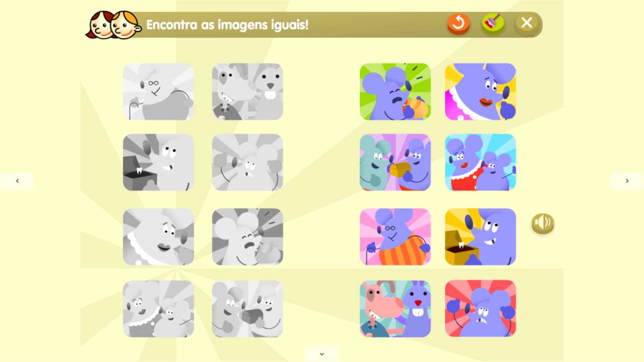
Task: Pick colored mother and child mice on blue card
Action: 480,162
